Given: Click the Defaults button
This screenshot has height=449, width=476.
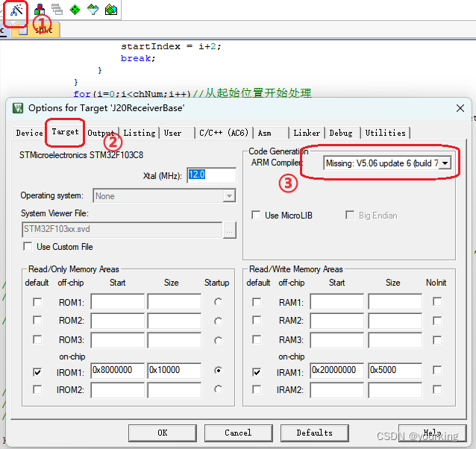Looking at the screenshot, I should click(315, 433).
